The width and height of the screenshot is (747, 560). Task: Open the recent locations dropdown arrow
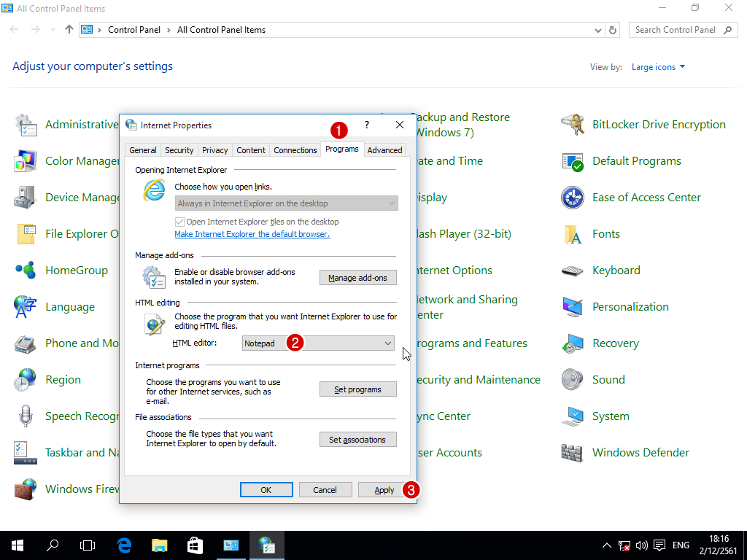(x=53, y=30)
